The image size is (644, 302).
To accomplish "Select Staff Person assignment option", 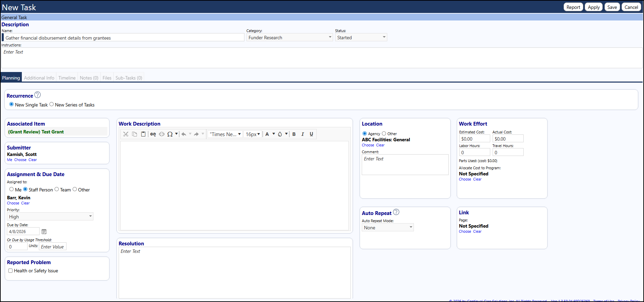I will click(x=25, y=189).
